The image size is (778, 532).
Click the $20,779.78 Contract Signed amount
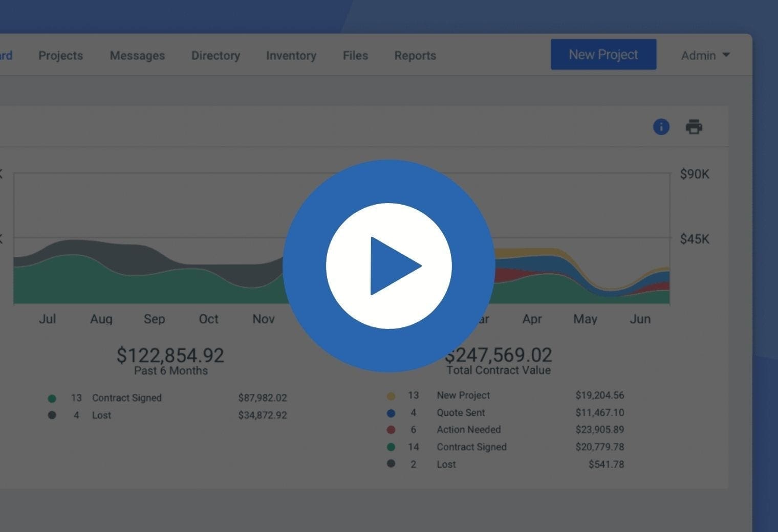(600, 447)
